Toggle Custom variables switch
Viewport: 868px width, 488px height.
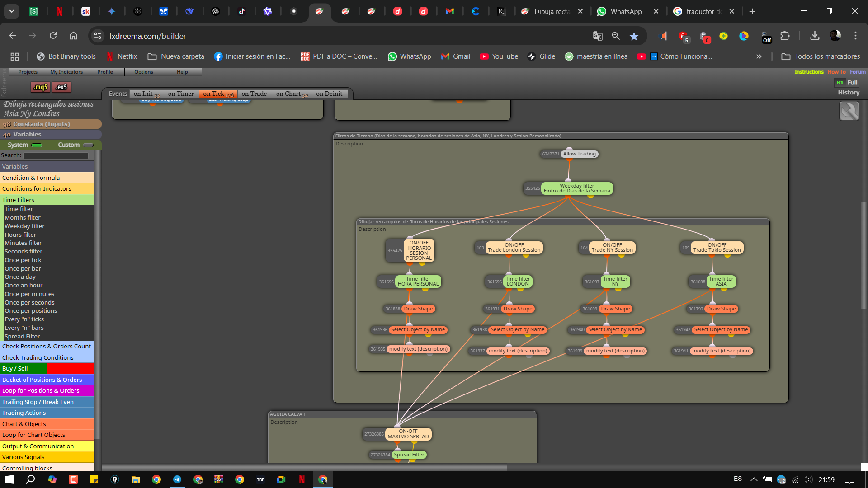click(x=88, y=145)
